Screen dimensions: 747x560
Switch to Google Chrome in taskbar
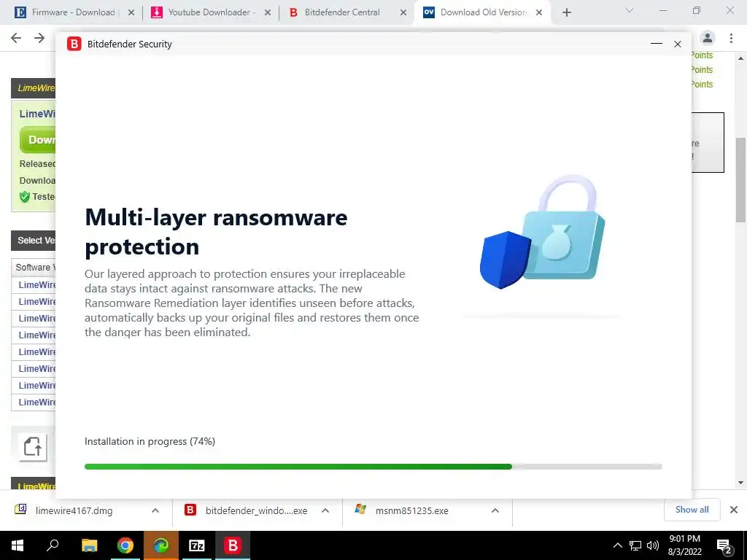point(125,545)
